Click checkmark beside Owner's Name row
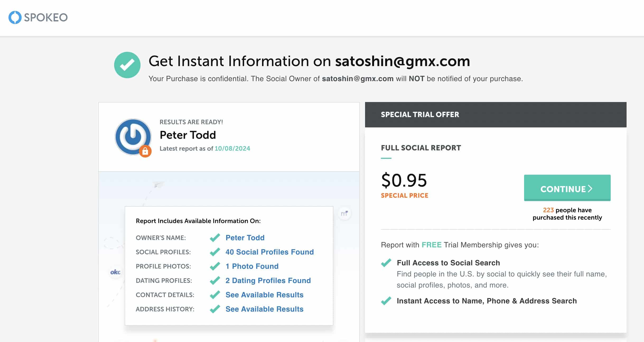644x342 pixels. [x=215, y=238]
